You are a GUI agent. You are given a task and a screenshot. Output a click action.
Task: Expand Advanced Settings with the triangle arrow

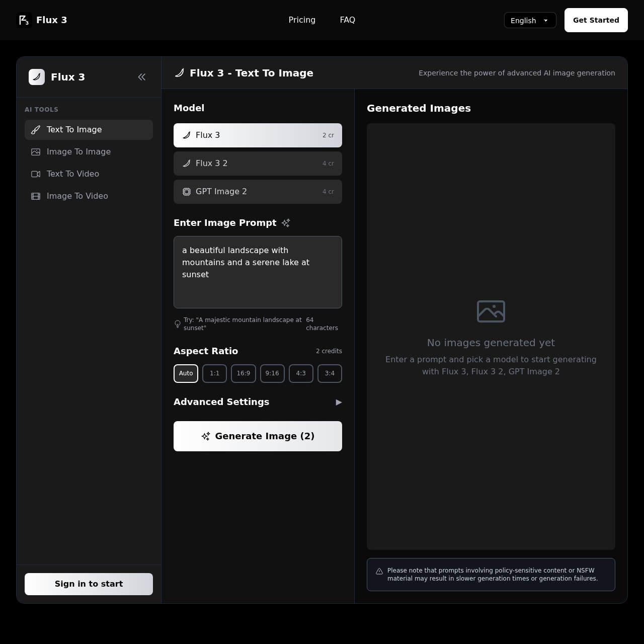click(x=339, y=402)
